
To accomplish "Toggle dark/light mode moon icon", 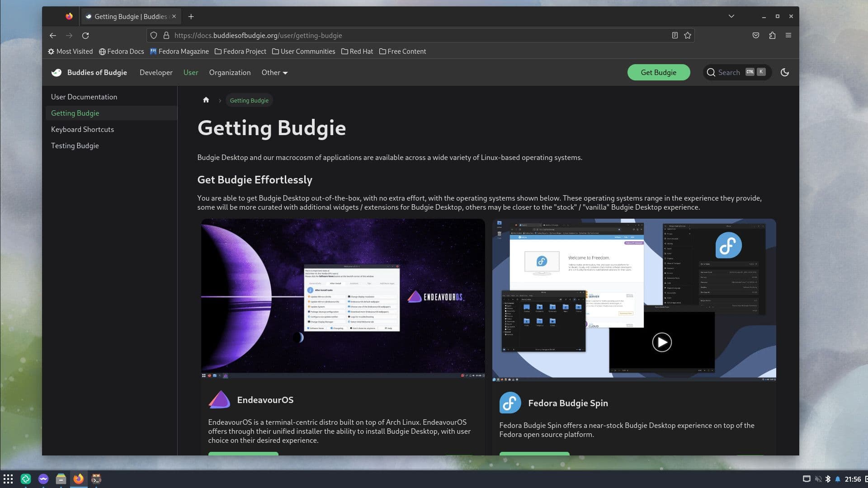I will coord(785,72).
